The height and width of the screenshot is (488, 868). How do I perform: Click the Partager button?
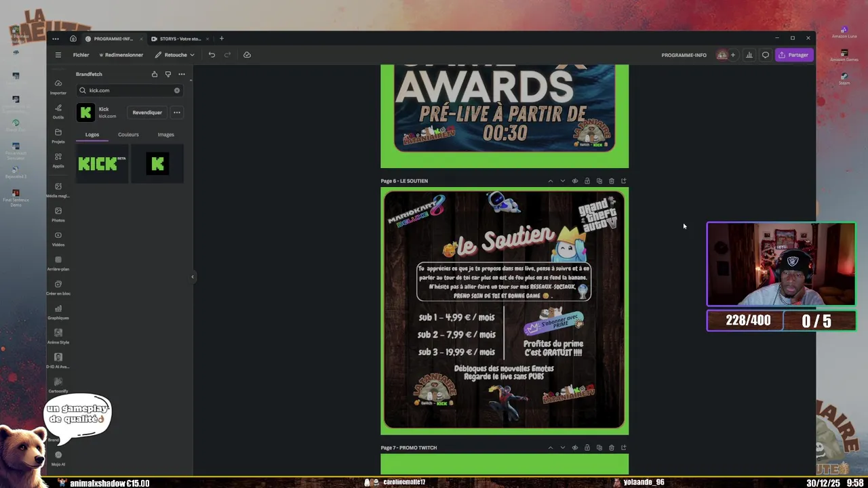pos(793,55)
